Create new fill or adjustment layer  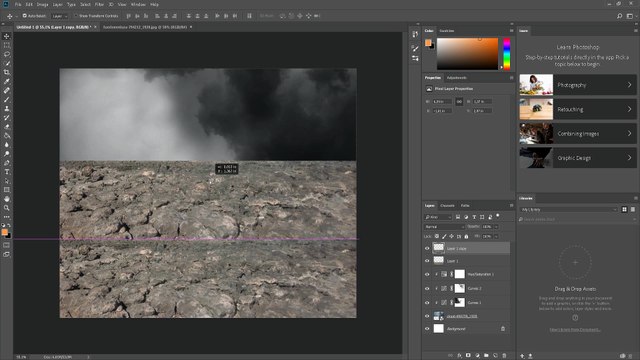pos(477,356)
